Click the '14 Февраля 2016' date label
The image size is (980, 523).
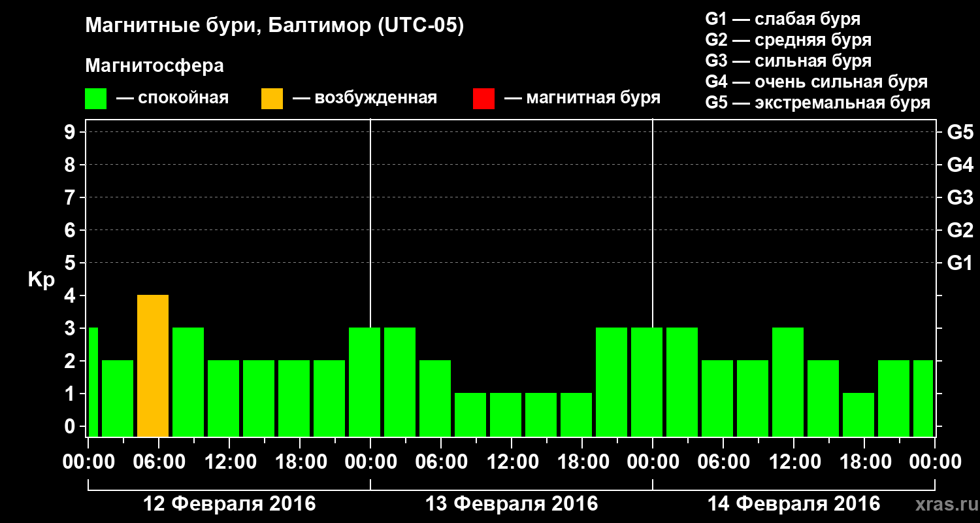click(x=794, y=504)
